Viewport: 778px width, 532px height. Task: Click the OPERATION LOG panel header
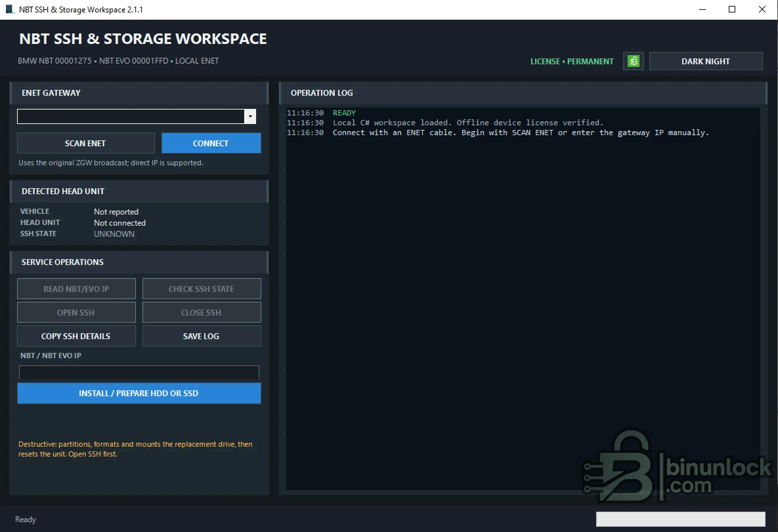point(523,93)
